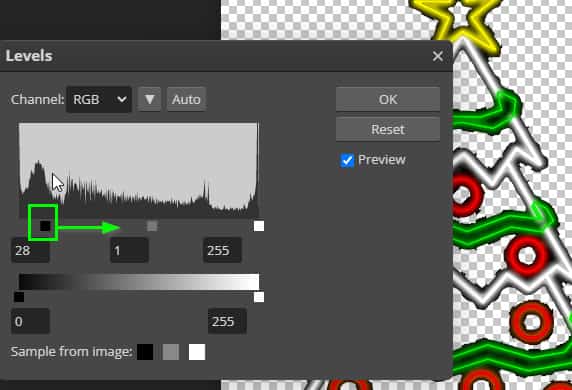Pick the white point sample swatch
Viewport: 572px width, 390px height.
point(197,352)
